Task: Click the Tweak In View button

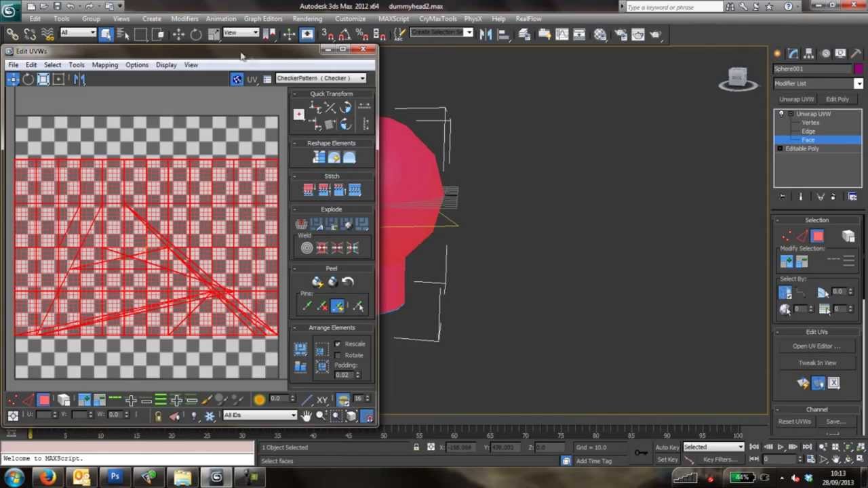Action: pos(816,363)
